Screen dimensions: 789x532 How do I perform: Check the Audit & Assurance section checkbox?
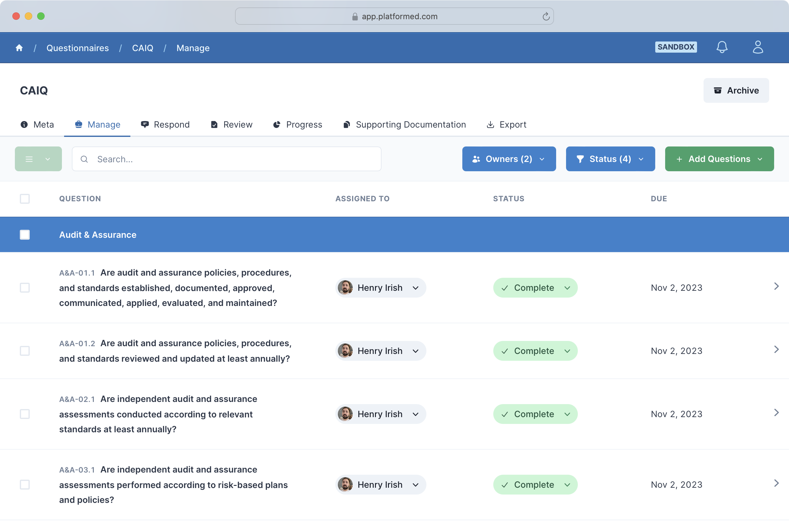pos(25,235)
